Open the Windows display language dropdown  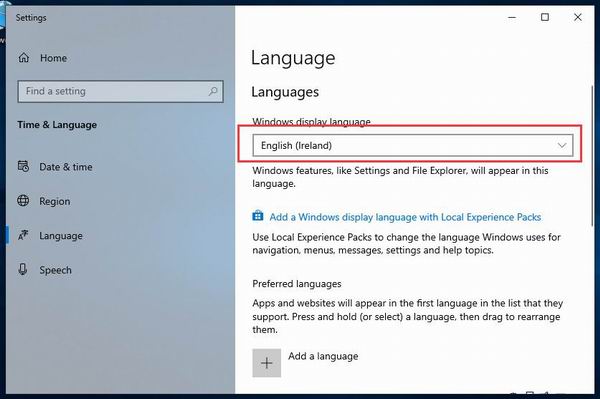coord(413,145)
